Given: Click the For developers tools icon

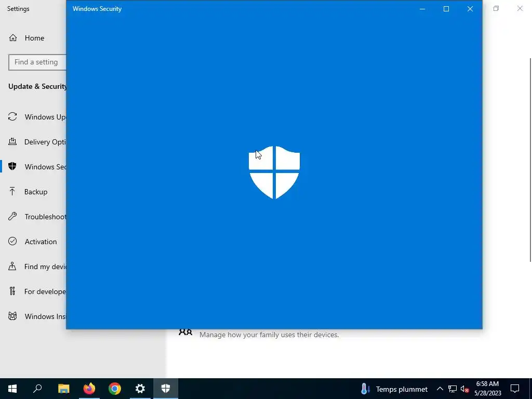Looking at the screenshot, I should point(12,291).
